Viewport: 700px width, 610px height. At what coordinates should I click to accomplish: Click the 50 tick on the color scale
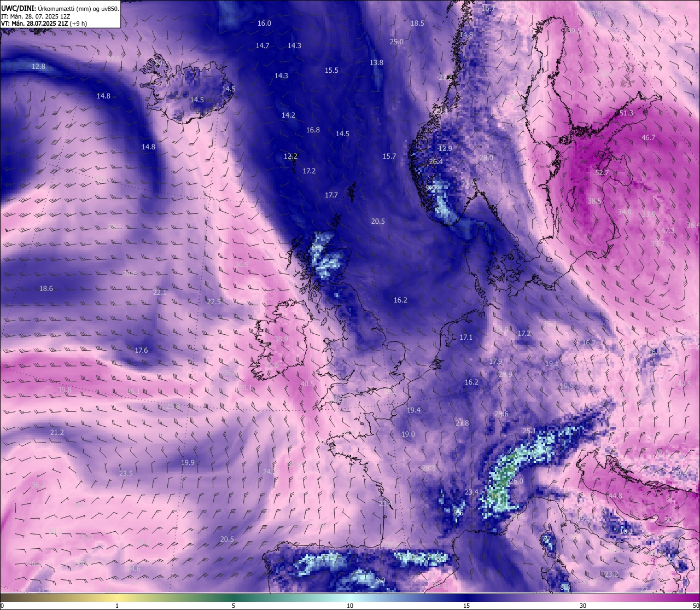(696, 605)
